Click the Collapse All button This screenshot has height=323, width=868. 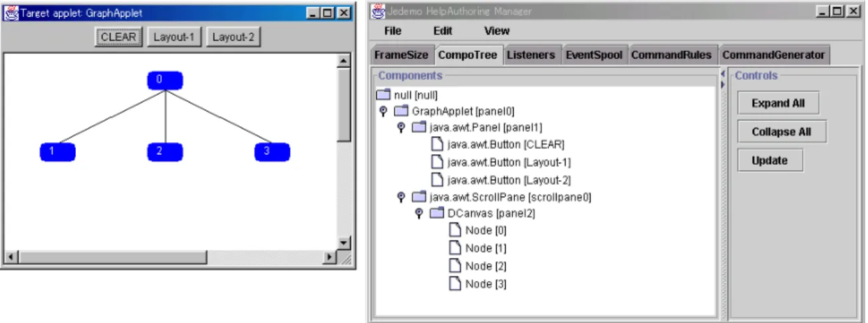pos(782,132)
